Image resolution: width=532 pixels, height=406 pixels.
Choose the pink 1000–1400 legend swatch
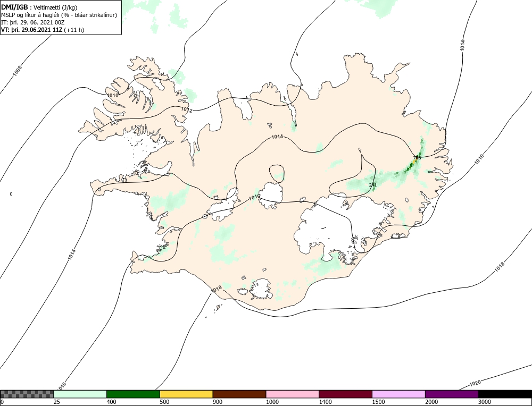[x=293, y=394]
